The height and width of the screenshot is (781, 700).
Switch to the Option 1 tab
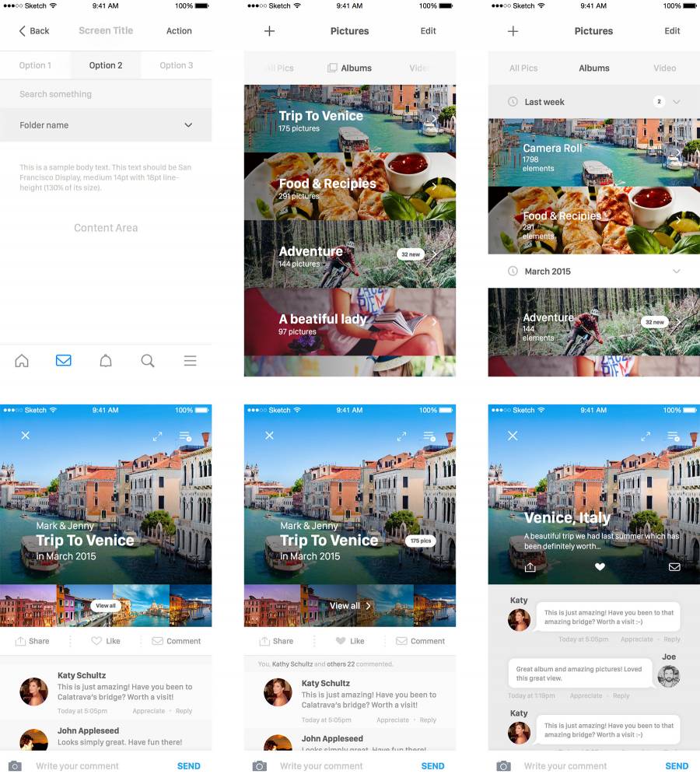coord(35,65)
